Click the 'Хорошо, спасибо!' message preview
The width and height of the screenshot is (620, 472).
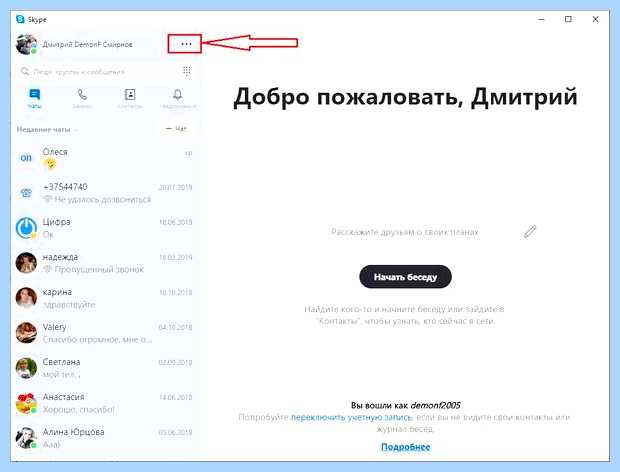click(79, 410)
